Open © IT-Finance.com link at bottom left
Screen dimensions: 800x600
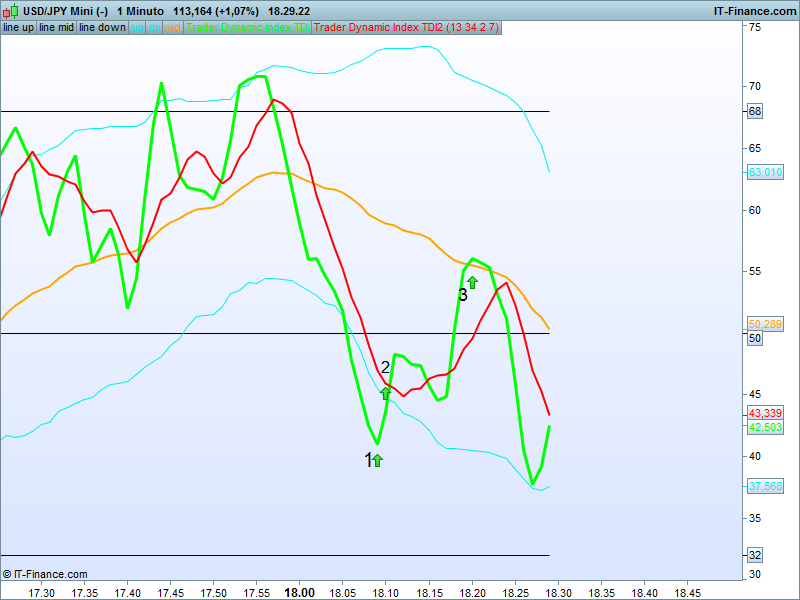[45, 574]
